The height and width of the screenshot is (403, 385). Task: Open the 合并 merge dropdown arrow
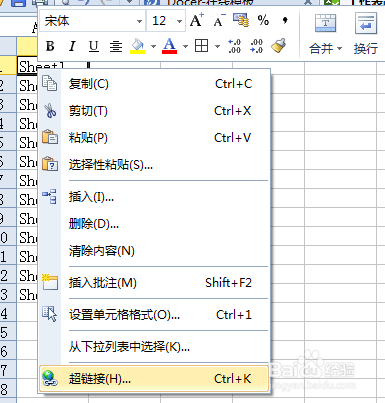click(x=339, y=49)
